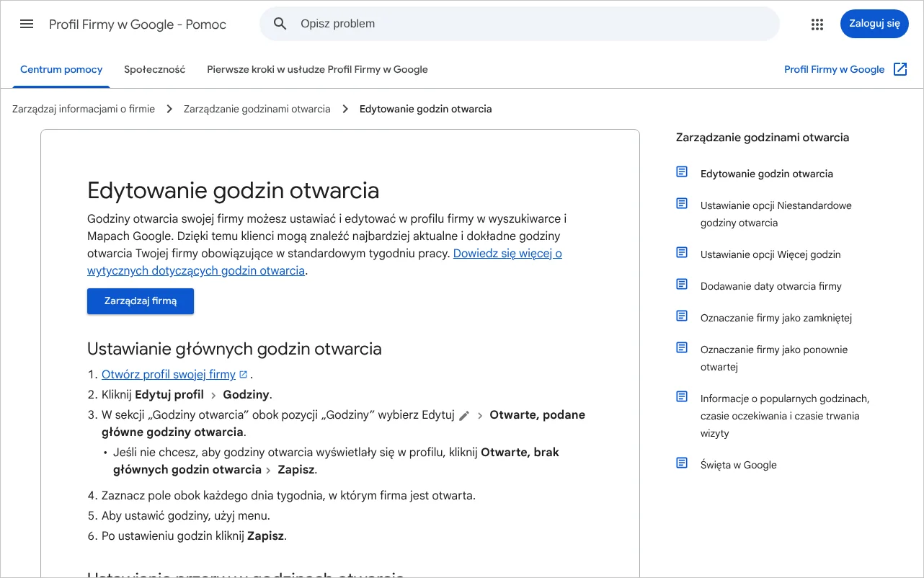Click the pencil Edytuj icon in step 3
This screenshot has width=924, height=578.
[464, 415]
